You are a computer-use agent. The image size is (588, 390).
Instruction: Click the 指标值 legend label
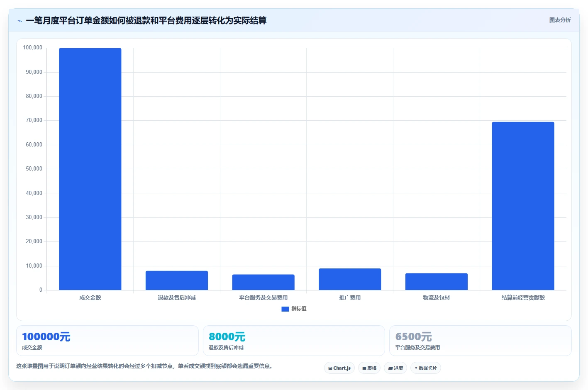coord(299,309)
